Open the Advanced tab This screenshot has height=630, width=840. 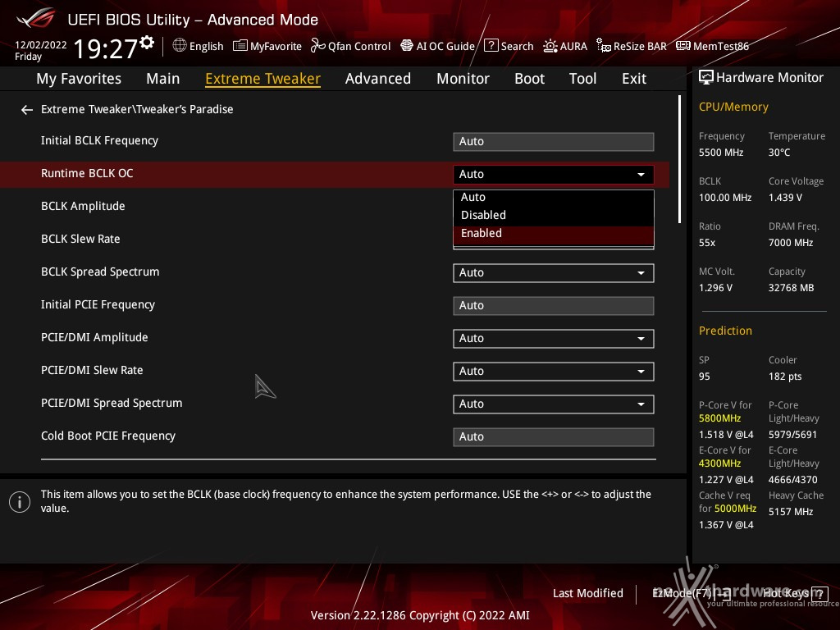point(377,79)
